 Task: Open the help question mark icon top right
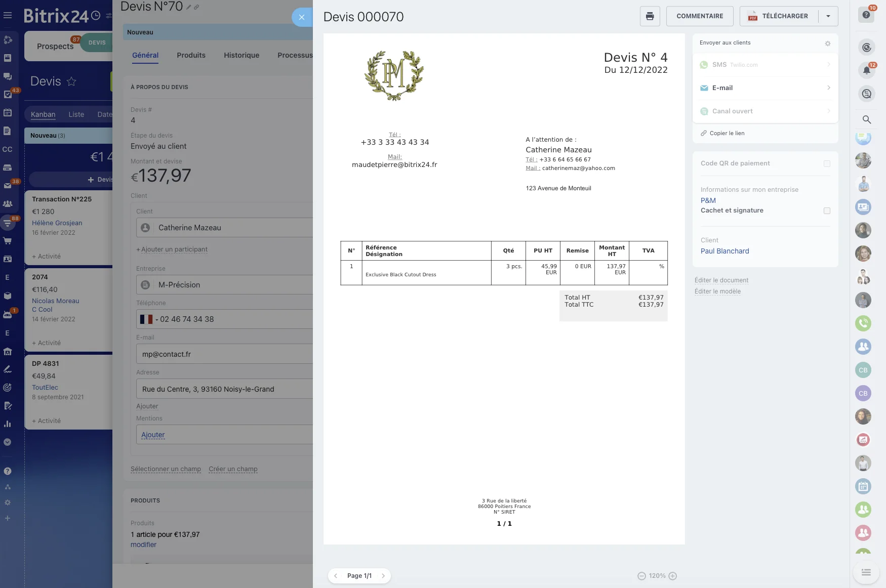click(x=866, y=15)
